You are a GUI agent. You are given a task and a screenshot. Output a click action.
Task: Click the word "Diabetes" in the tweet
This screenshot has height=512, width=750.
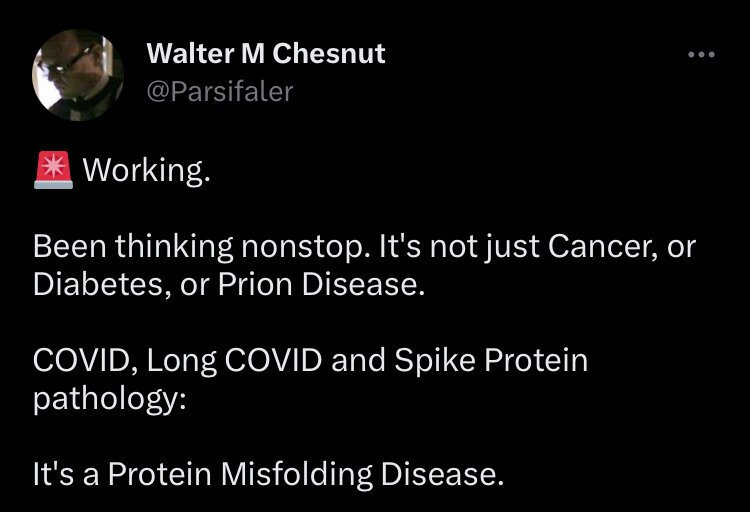[x=90, y=285]
